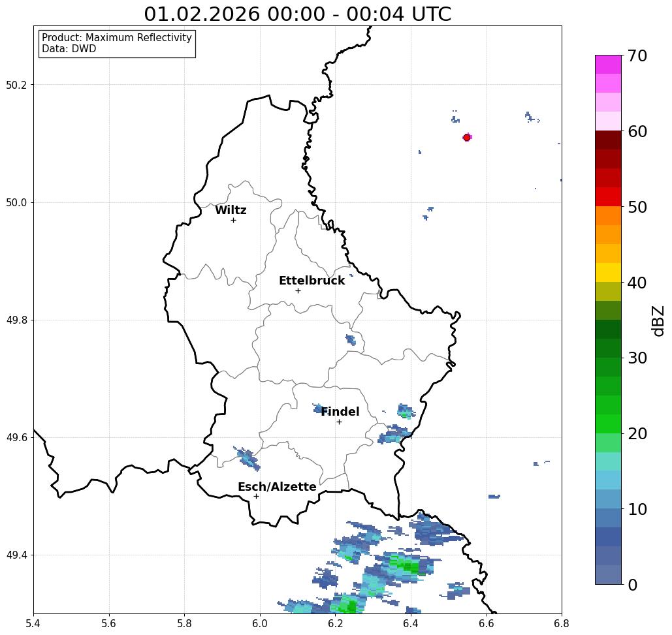Select the Wiltz city label
The height and width of the screenshot is (635, 672).
pyautogui.click(x=231, y=210)
